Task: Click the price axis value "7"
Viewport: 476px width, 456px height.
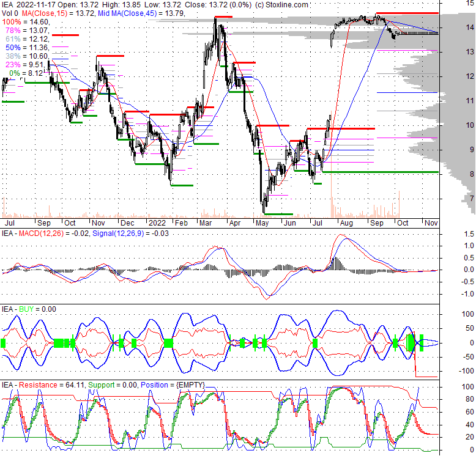Action: point(472,198)
